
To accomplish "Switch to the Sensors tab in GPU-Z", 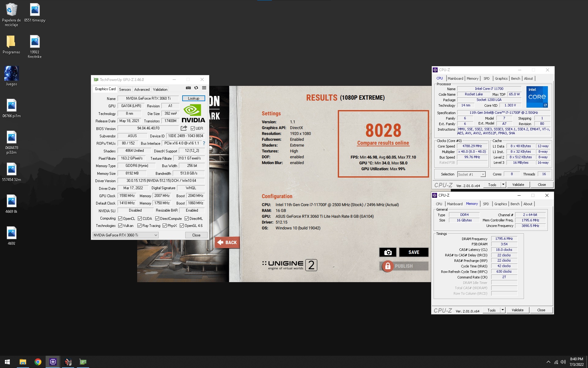I will click(125, 89).
